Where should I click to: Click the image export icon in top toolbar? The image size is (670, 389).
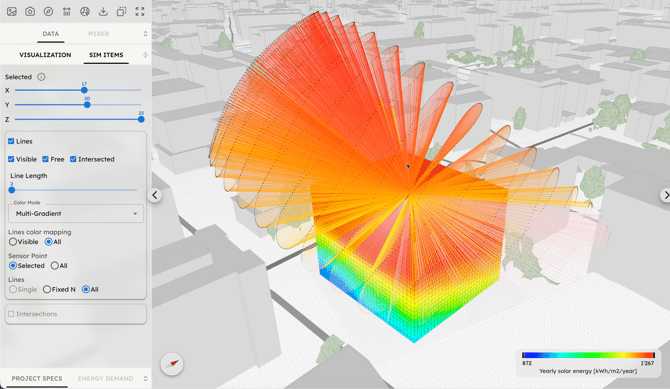click(x=12, y=12)
